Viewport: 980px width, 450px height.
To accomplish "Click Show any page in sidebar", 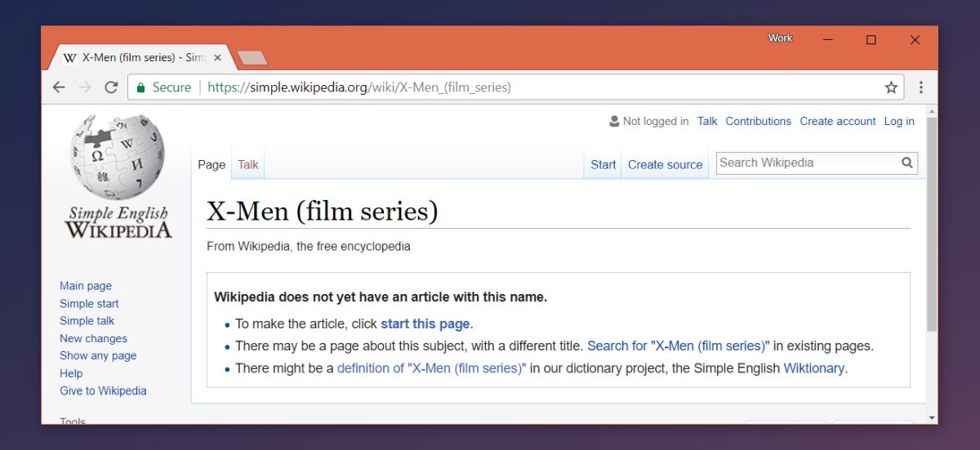I will [98, 355].
